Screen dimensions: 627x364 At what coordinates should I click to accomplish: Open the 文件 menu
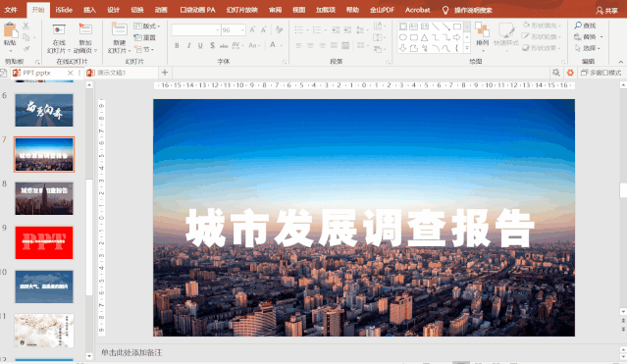pos(11,10)
